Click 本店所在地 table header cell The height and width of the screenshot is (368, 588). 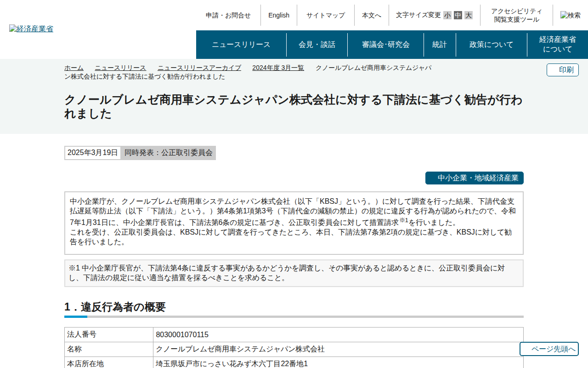click(109, 362)
